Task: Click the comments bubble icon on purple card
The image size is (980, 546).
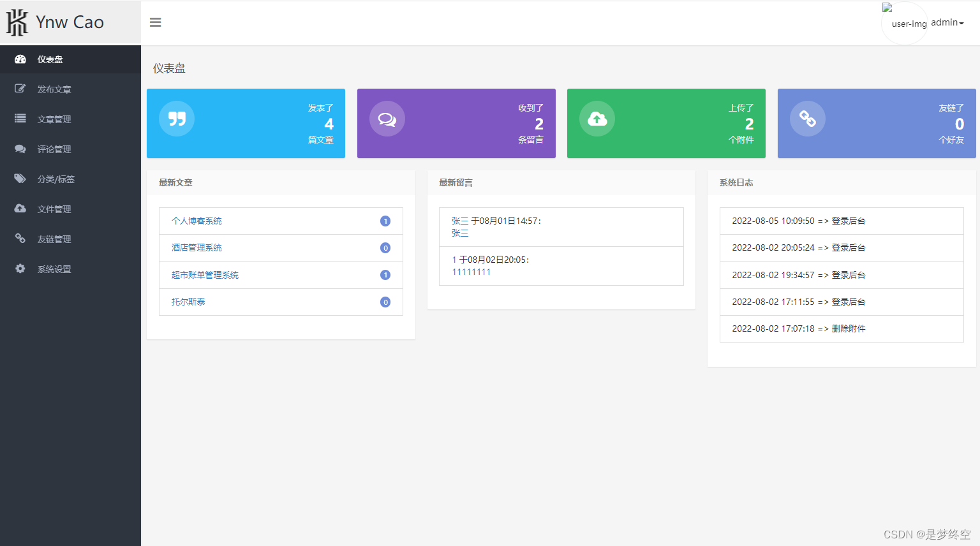Action: 387,119
